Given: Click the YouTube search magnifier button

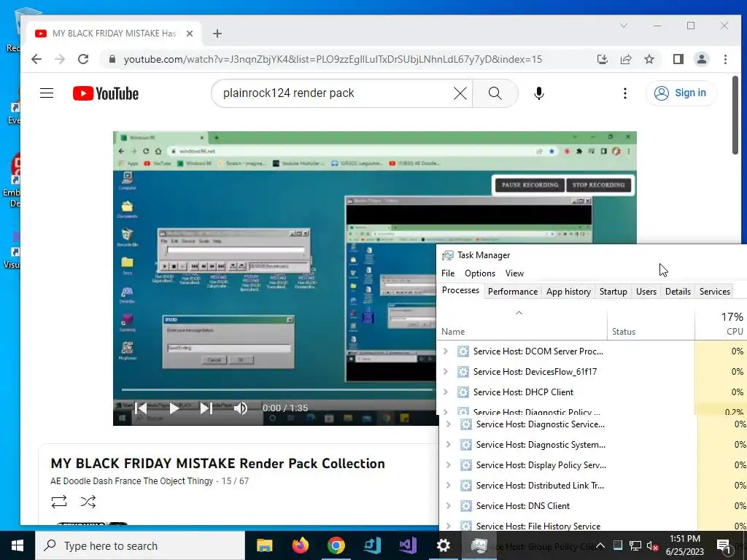Looking at the screenshot, I should coord(495,93).
